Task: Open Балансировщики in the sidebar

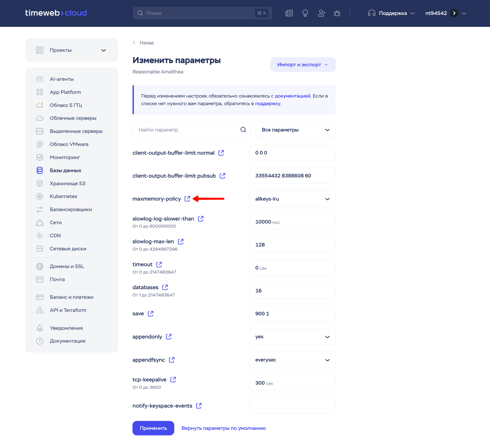Action: (x=71, y=209)
